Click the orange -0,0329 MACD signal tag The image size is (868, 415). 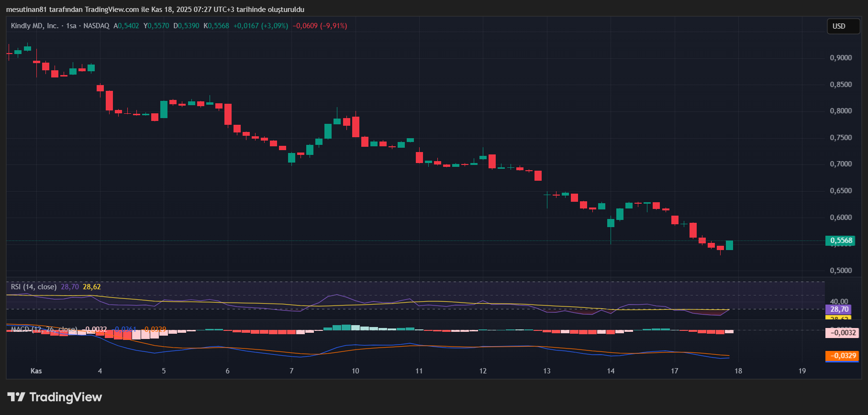click(x=842, y=356)
